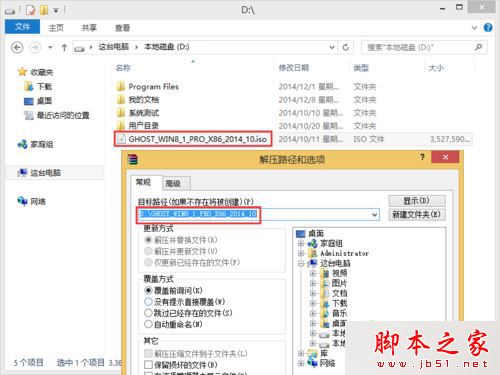Expand 家庭组 node in dialog tree
500x375 pixels.
[301, 243]
